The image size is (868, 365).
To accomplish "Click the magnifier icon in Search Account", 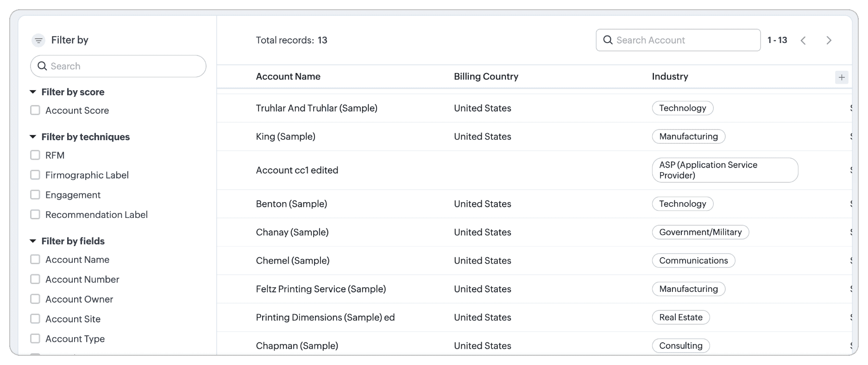I will (x=608, y=40).
